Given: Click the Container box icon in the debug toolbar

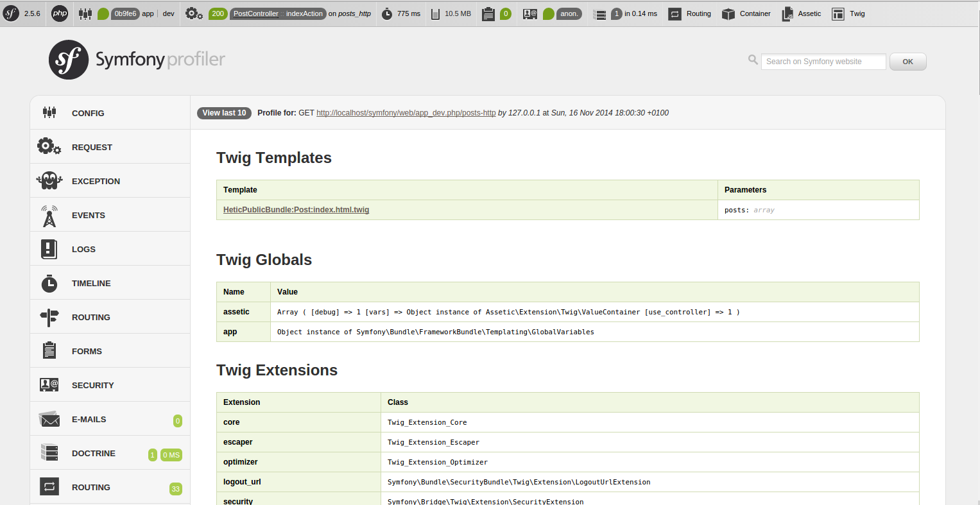Looking at the screenshot, I should pyautogui.click(x=728, y=14).
